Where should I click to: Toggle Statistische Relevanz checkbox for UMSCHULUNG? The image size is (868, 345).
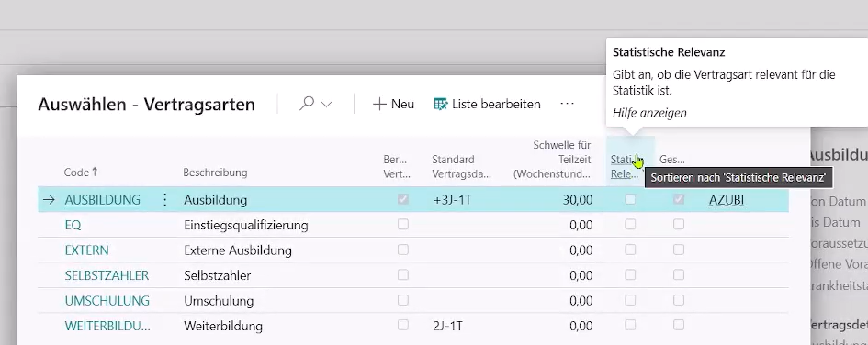coord(630,300)
